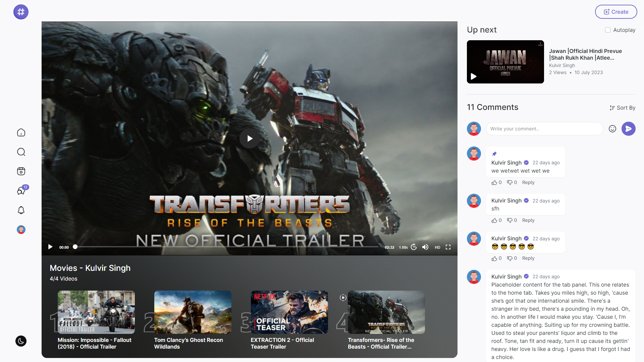Send the comment with the arrow button
644x362 pixels.
click(x=628, y=129)
